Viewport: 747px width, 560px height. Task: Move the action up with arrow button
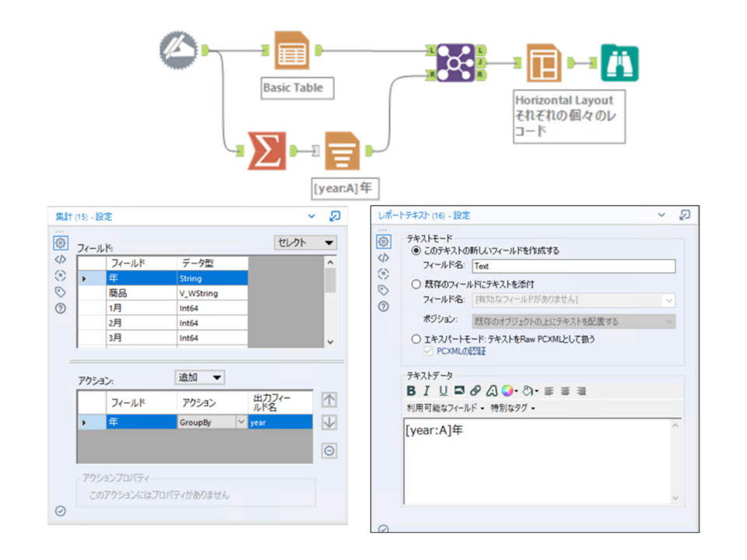[329, 400]
